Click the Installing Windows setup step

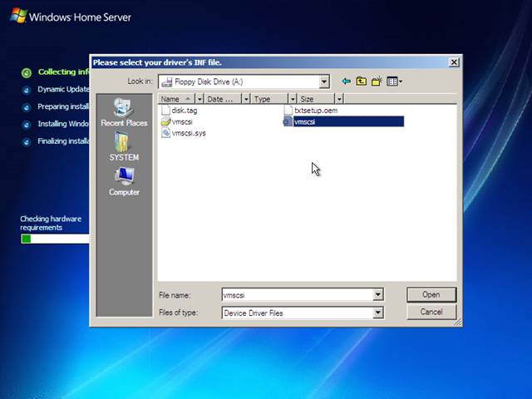[56, 124]
